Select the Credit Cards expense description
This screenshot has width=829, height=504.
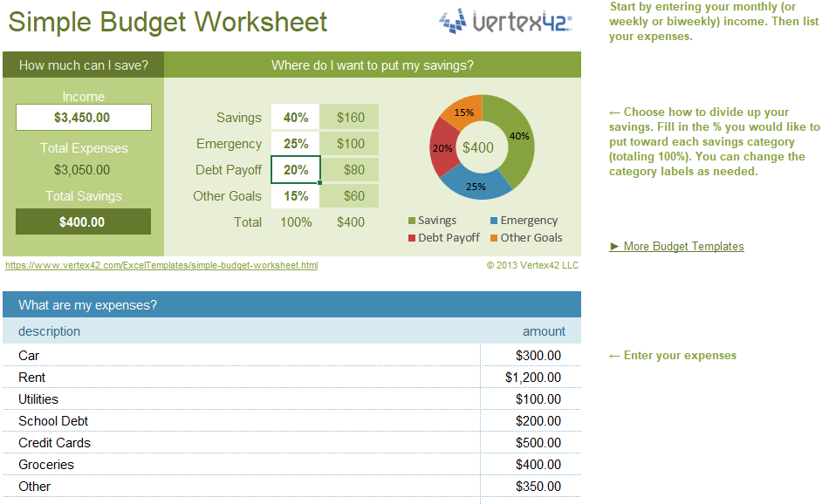[54, 443]
